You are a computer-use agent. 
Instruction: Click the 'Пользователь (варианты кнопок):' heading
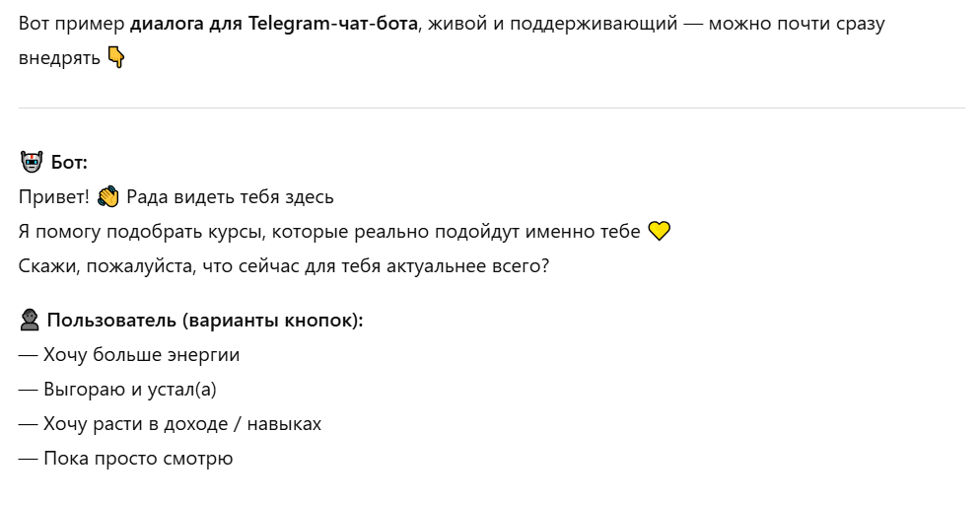pos(205,321)
